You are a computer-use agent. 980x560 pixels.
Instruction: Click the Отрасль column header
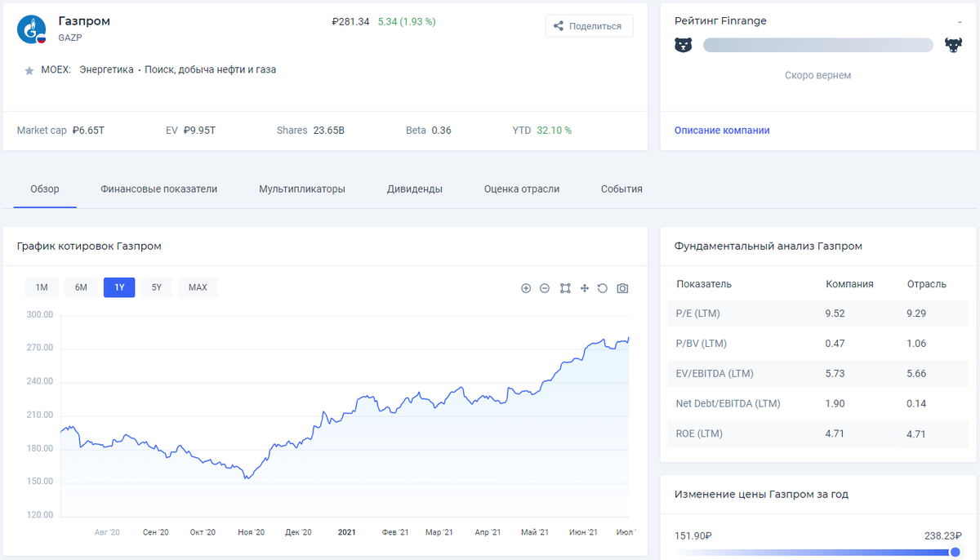[x=927, y=284]
